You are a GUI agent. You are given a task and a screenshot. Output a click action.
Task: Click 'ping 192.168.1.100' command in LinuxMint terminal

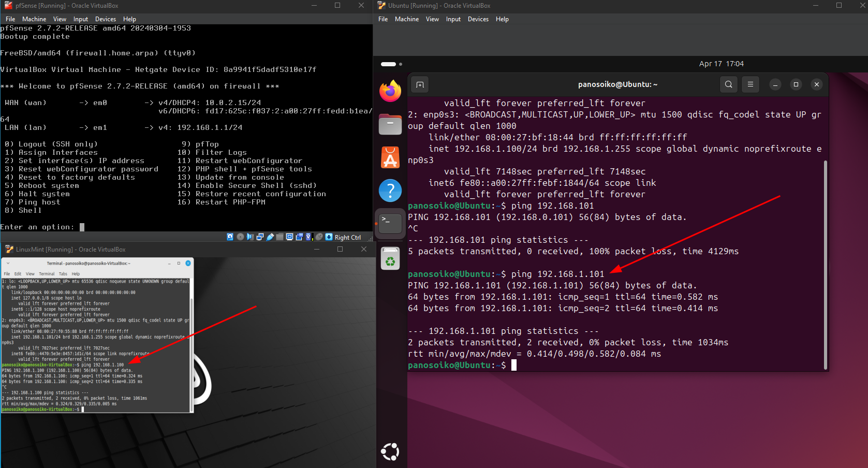tap(102, 365)
